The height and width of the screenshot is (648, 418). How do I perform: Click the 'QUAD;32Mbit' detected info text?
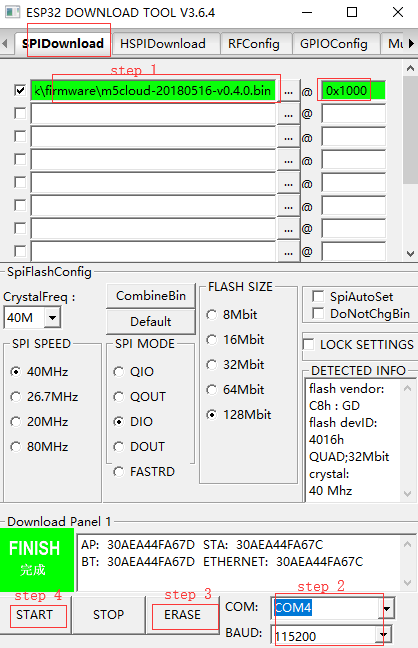pos(349,457)
